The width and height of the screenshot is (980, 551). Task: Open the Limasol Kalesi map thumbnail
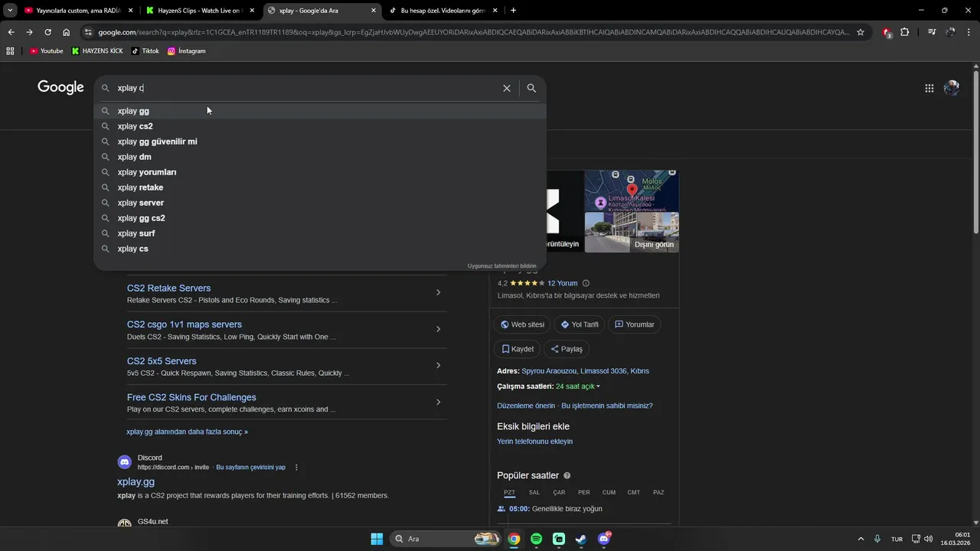(632, 191)
